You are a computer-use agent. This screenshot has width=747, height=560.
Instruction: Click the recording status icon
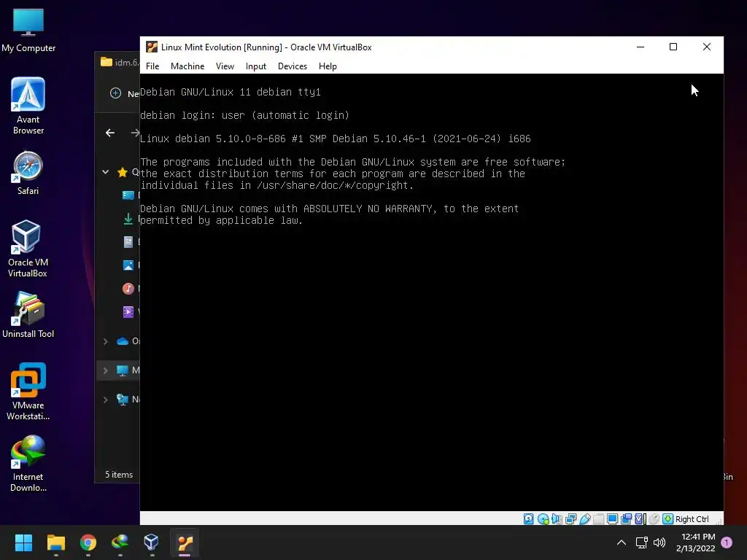tap(627, 519)
